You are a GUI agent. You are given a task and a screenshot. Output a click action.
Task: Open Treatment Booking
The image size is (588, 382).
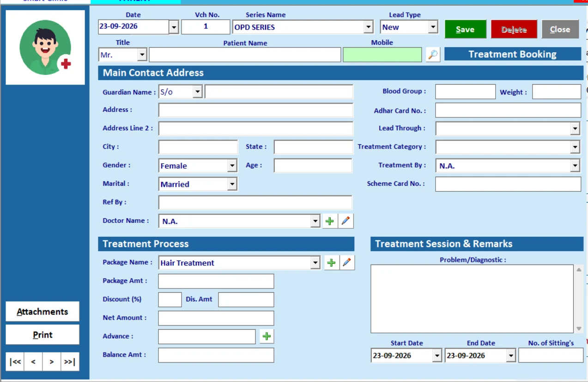[513, 54]
